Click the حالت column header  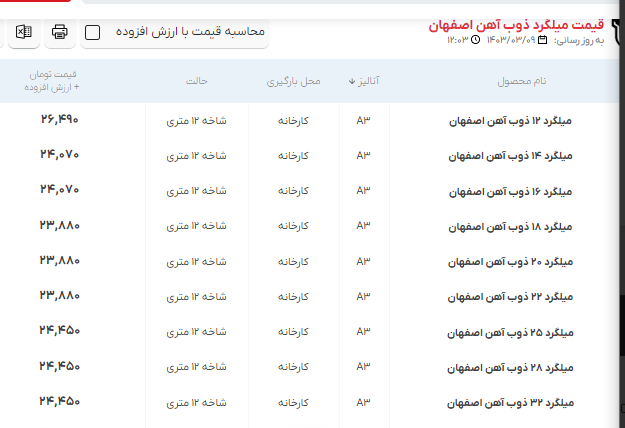pyautogui.click(x=196, y=81)
